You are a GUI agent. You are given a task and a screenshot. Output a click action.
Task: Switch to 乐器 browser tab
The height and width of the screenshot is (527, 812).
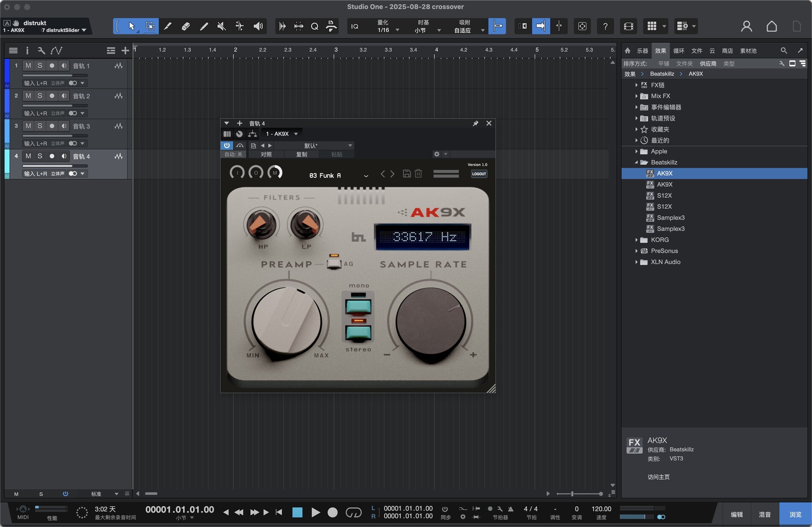click(x=642, y=51)
